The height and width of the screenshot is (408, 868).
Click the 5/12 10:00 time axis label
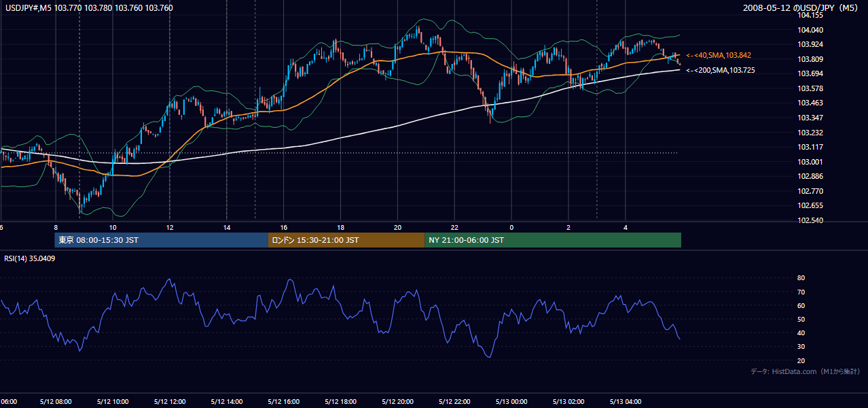[x=113, y=401]
